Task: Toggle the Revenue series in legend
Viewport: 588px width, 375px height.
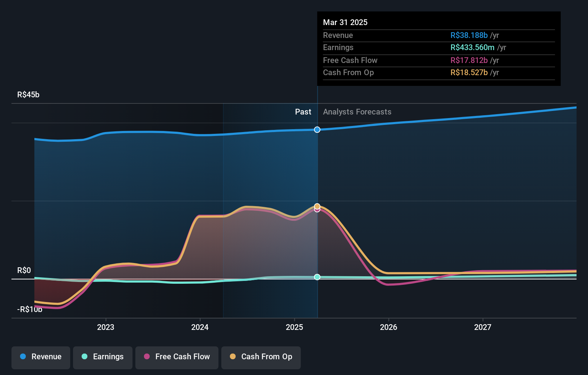Action: tap(41, 357)
